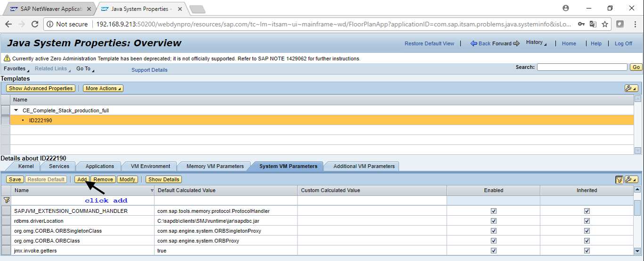
Task: Toggle Enabled checkbox for SAPJVM_EXTENSION_COMMAND_HANDLER
Action: [494, 211]
